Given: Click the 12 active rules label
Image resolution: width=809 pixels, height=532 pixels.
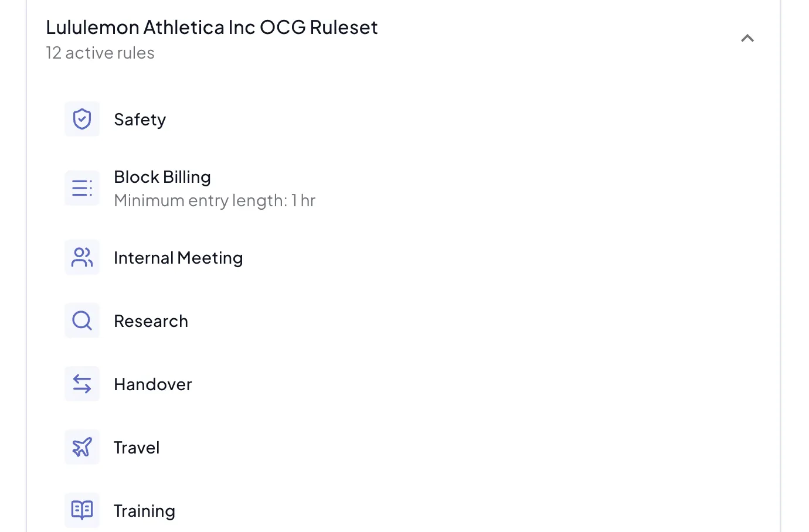Looking at the screenshot, I should tap(100, 52).
